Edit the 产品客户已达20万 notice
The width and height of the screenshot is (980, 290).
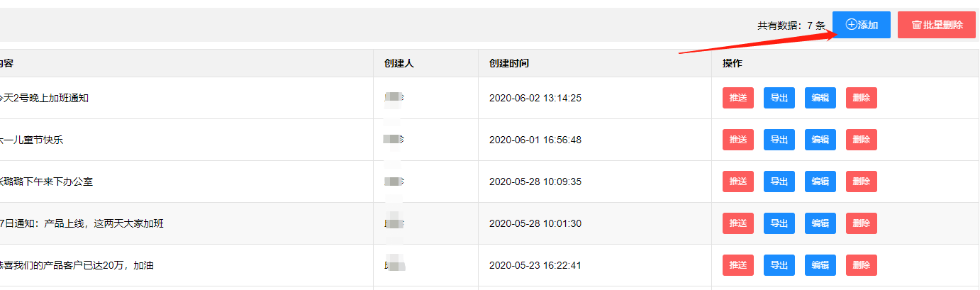(x=820, y=265)
